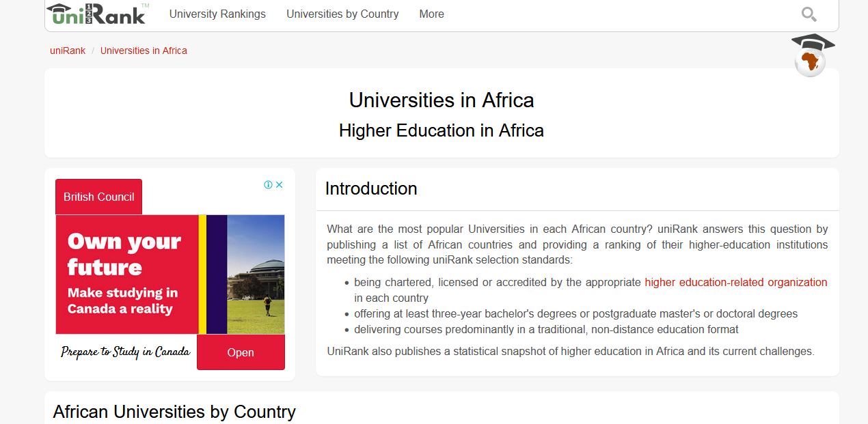Click the British Council ad label
The image size is (868, 424).
(x=98, y=197)
